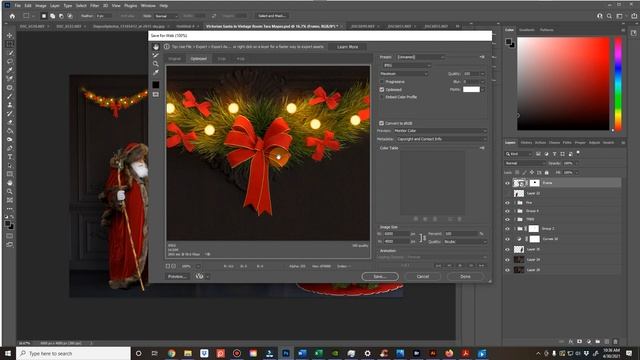This screenshot has height=360, width=640.
Task: Open the Matte color dropdown arrow
Action: (x=483, y=89)
